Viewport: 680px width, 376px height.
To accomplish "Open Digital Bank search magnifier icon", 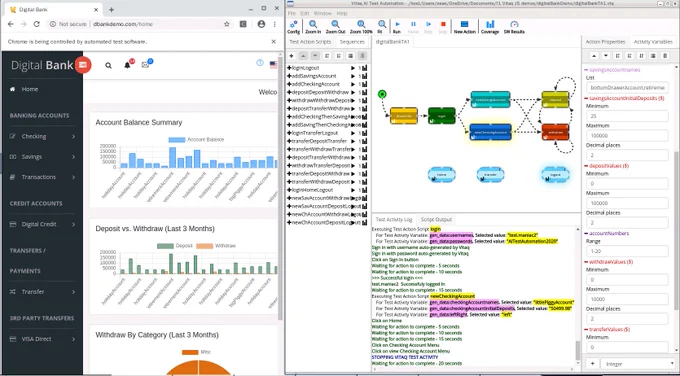I will [108, 65].
